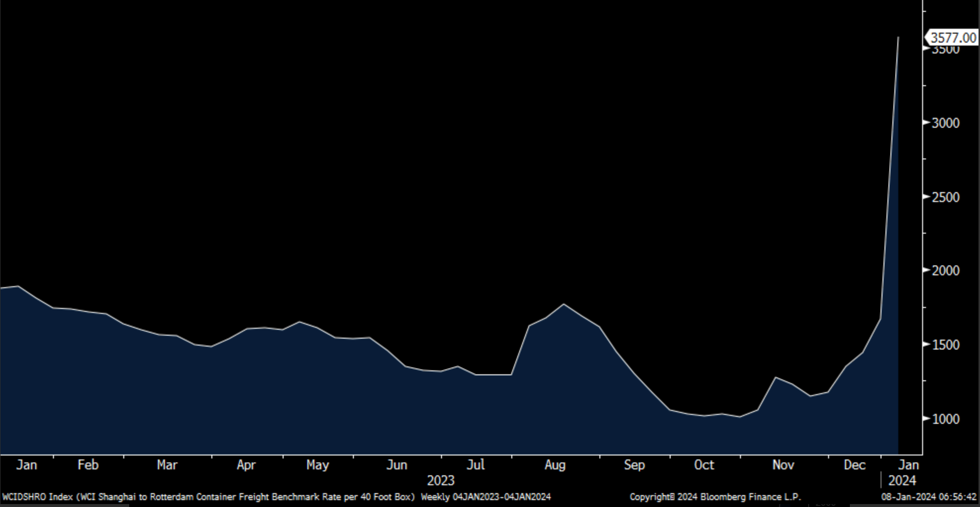Click the 1000 y-axis tick label

click(x=945, y=419)
